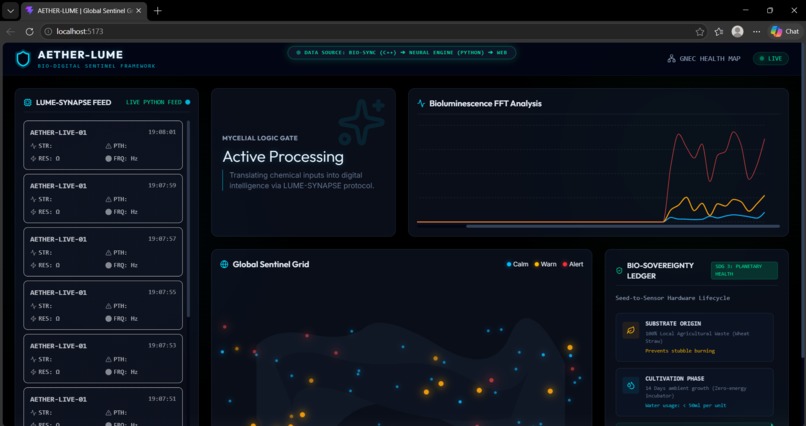Click the Bio-Sovereignty Ledger shield icon

pyautogui.click(x=619, y=271)
